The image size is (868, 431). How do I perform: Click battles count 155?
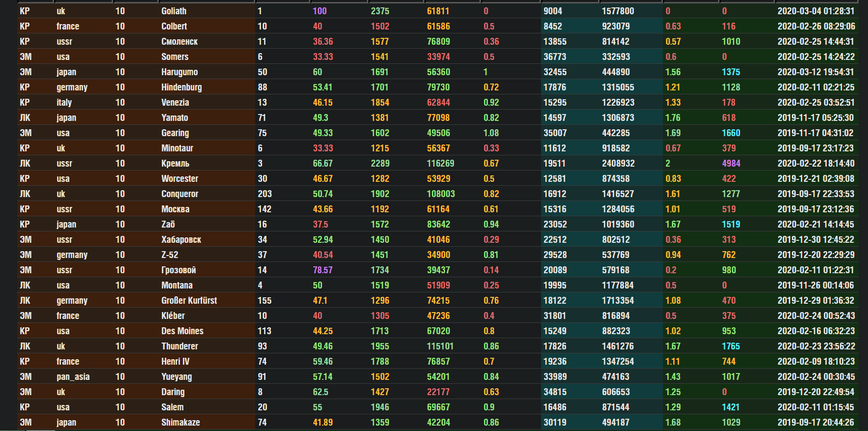click(265, 300)
